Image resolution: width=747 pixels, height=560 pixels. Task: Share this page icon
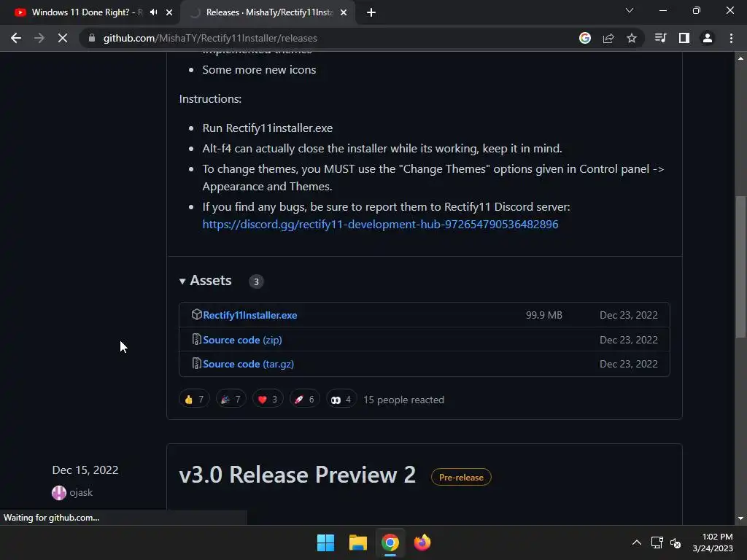tap(608, 38)
